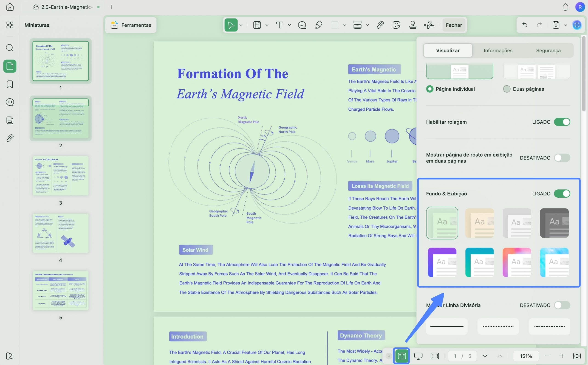588x365 pixels.
Task: Expand the bottom bar chevron
Action: pyautogui.click(x=389, y=356)
